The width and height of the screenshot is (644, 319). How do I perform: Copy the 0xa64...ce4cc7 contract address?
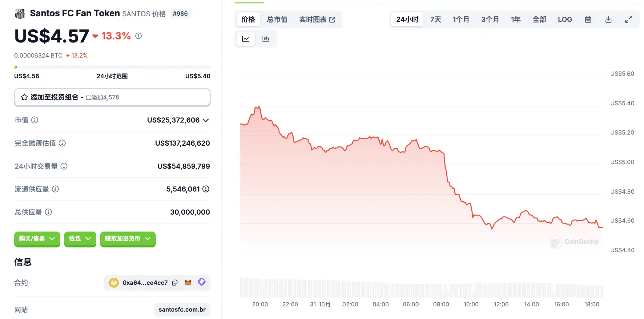click(175, 283)
